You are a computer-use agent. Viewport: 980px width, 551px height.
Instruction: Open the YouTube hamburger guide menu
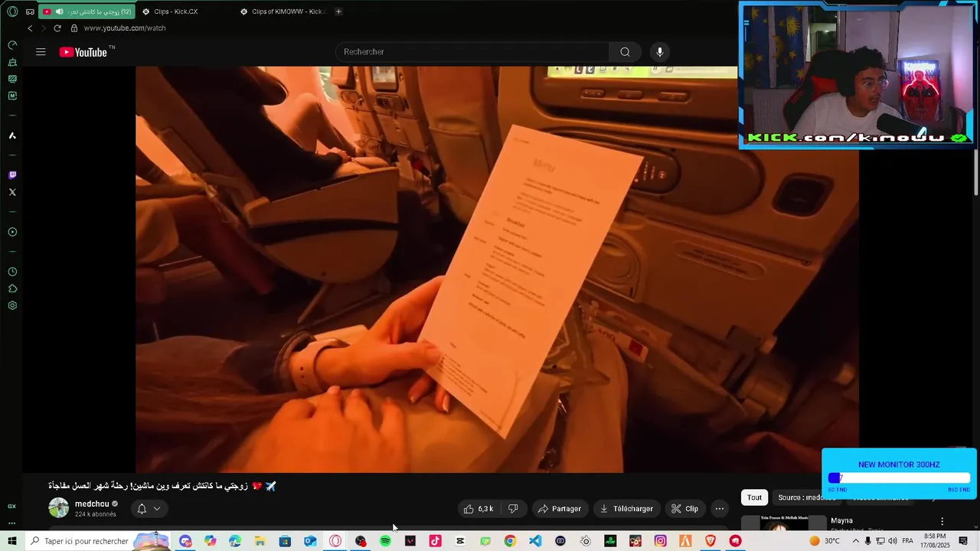41,52
